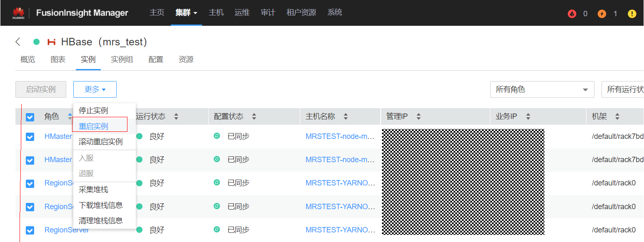Switch to the 实例组 tab
The image size is (644, 242).
pos(122,59)
